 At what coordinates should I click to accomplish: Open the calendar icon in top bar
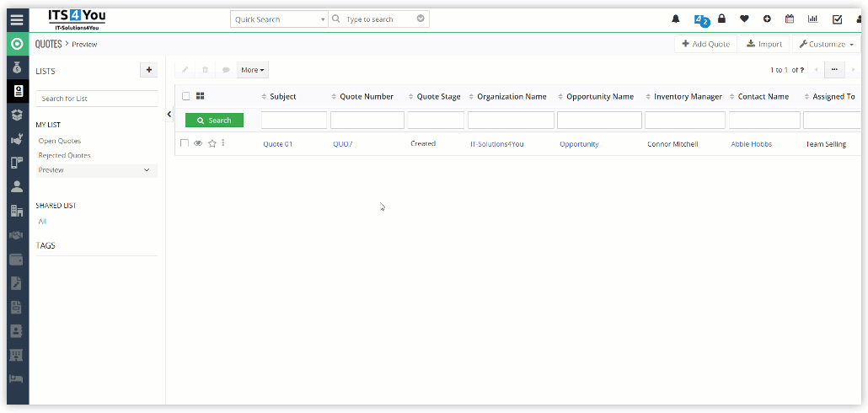(x=790, y=19)
